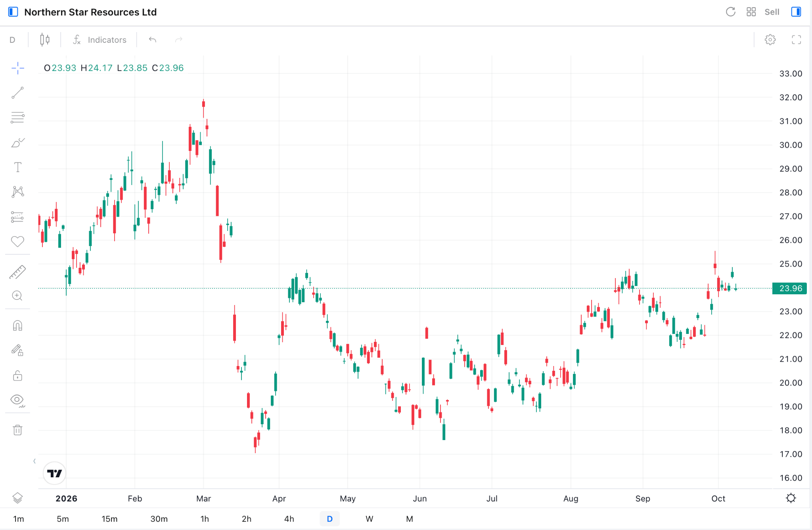Click the redo arrow
This screenshot has height=530, width=812.
pos(179,40)
